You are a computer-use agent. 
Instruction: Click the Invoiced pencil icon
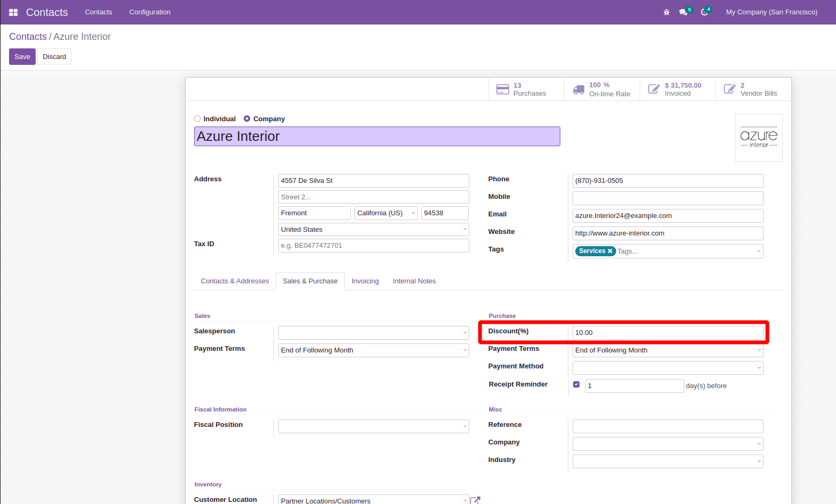tap(654, 89)
